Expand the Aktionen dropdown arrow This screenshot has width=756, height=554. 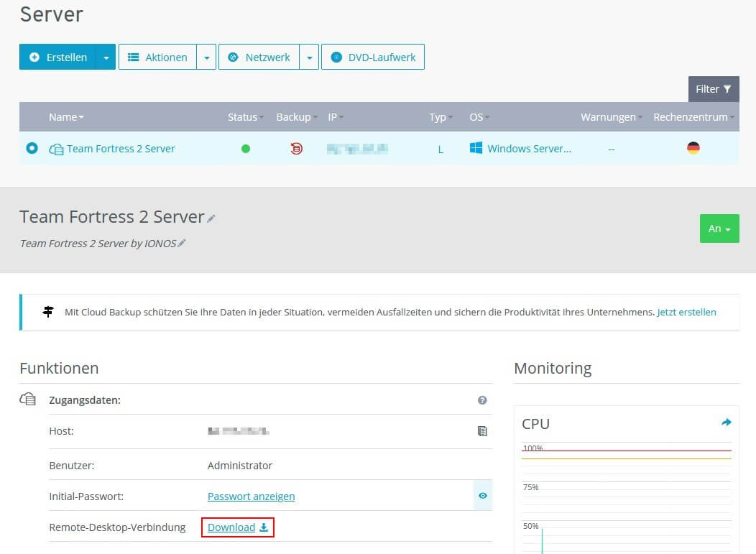(x=206, y=57)
